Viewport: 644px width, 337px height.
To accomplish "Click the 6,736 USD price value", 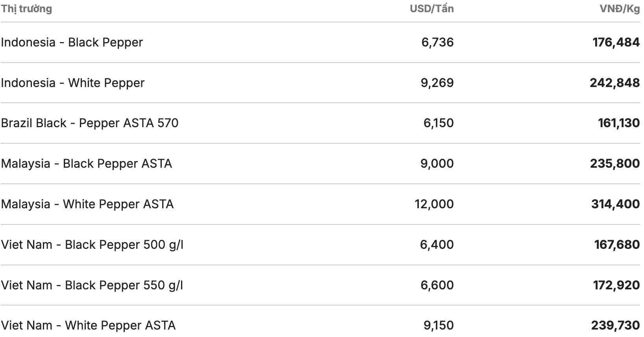I will click(x=437, y=42).
